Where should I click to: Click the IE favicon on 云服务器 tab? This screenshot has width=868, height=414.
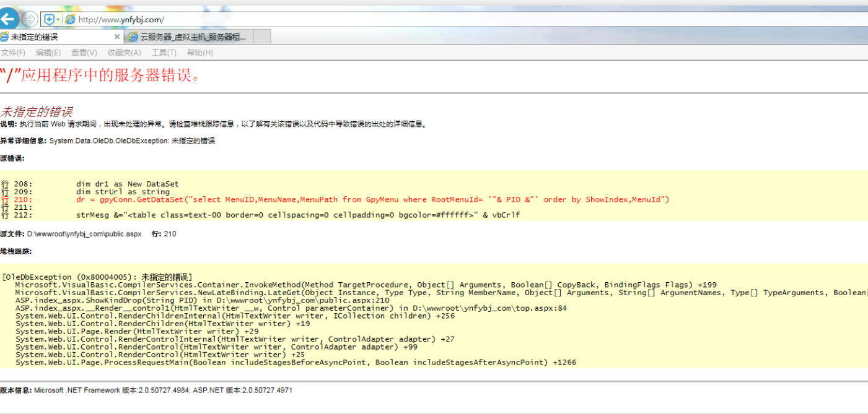pos(133,37)
